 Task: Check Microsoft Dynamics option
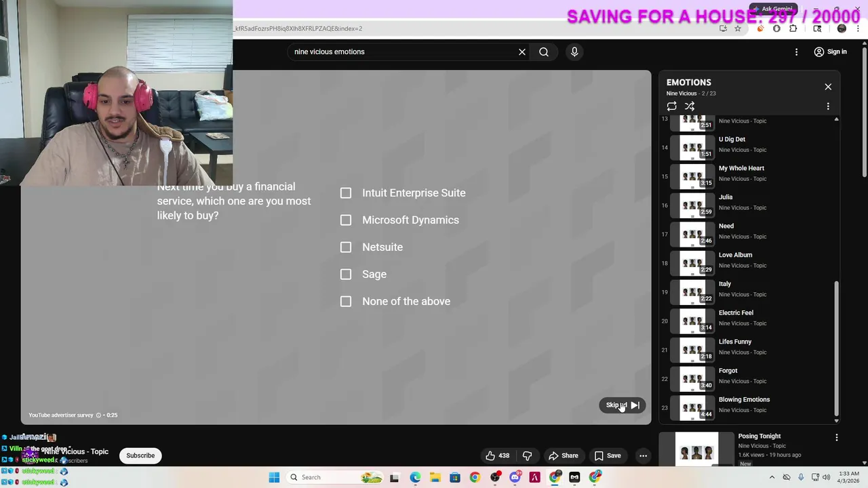tap(346, 220)
